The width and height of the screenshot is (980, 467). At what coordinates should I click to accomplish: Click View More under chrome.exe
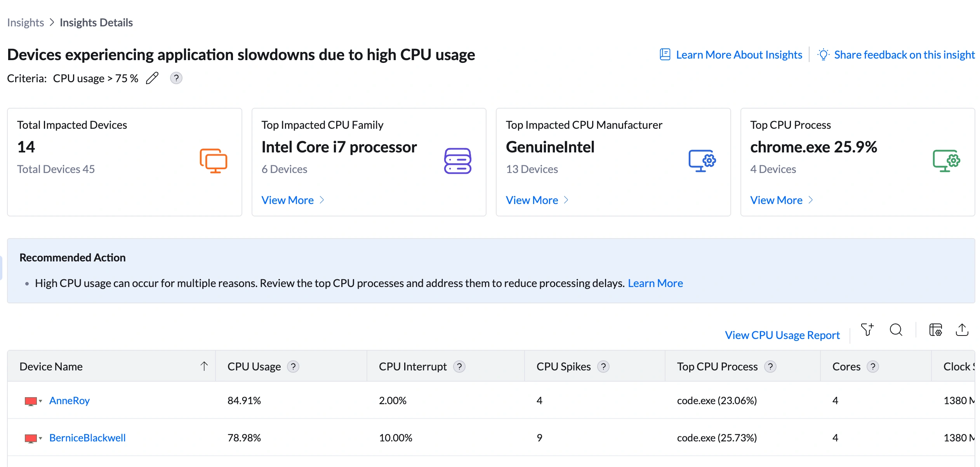tap(776, 200)
